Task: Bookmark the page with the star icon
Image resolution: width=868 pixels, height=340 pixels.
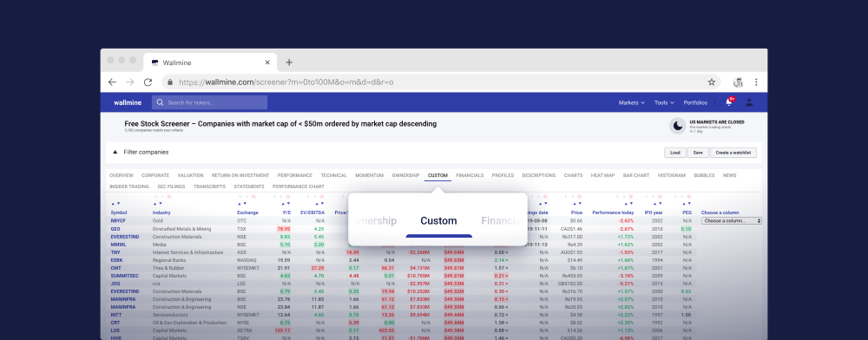Action: [712, 82]
